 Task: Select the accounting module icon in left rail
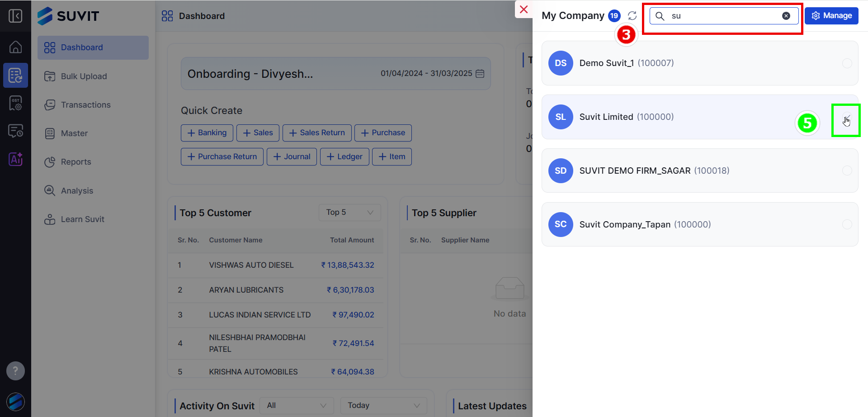point(15,75)
